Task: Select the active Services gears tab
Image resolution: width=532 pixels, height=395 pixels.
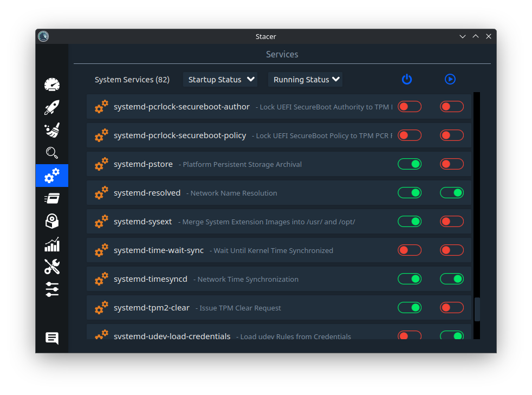Action: 52,176
